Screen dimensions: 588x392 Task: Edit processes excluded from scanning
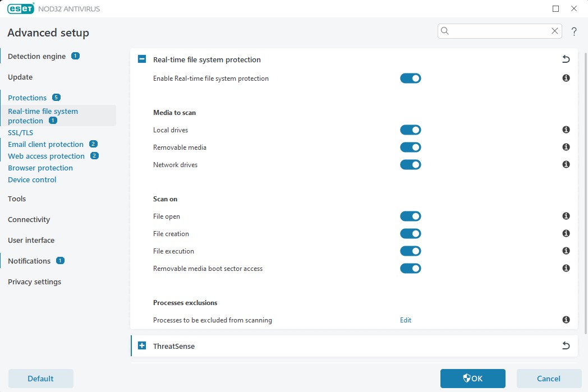(x=406, y=320)
